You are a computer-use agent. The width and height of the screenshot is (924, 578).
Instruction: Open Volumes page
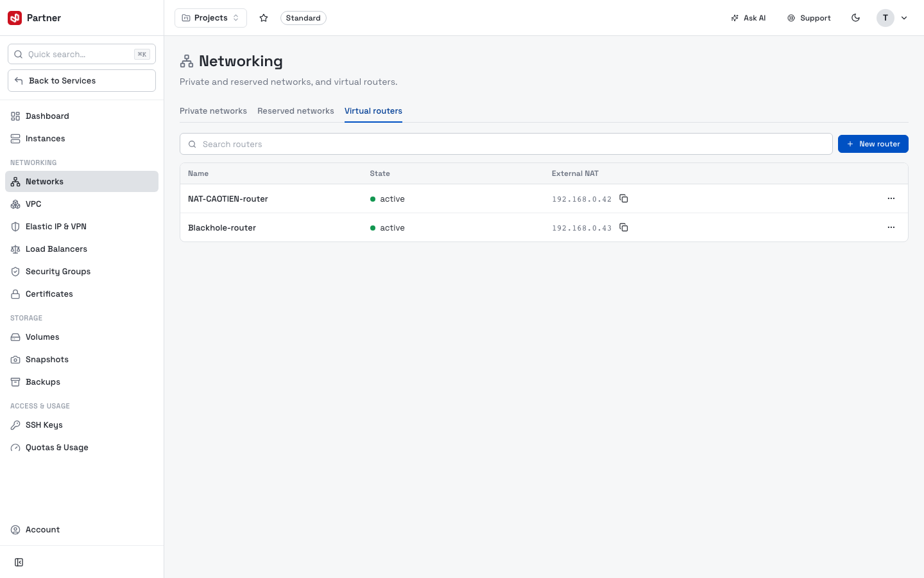[81, 337]
